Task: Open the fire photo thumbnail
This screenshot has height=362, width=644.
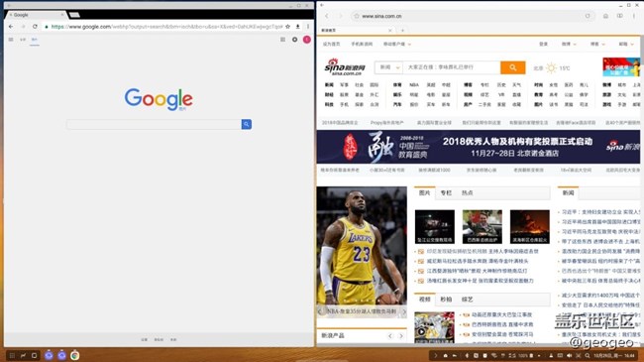Action: (x=530, y=227)
